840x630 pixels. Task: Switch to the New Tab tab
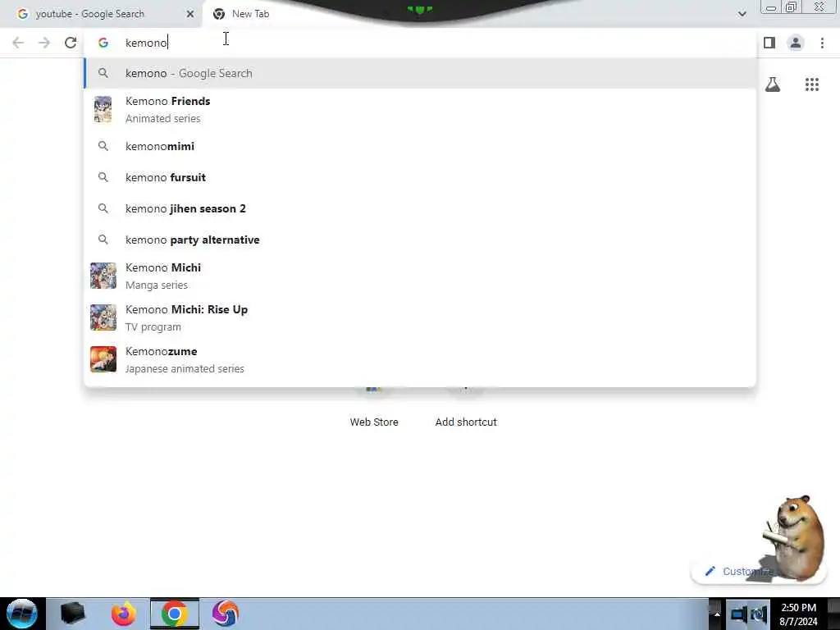(300, 14)
